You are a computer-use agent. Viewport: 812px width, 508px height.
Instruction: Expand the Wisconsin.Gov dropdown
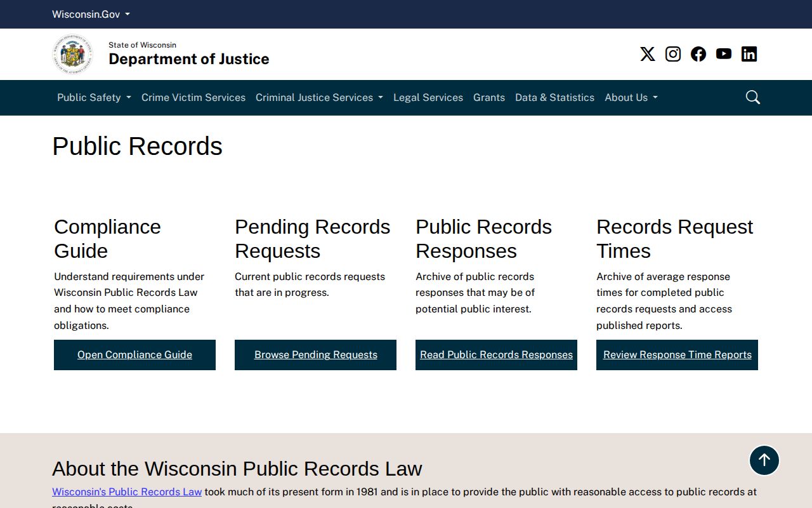pos(91,14)
